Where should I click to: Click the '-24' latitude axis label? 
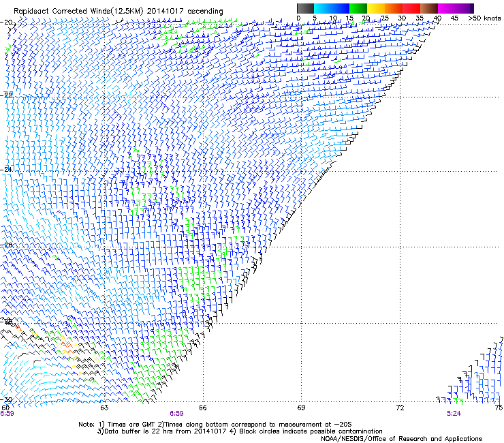pos(6,169)
